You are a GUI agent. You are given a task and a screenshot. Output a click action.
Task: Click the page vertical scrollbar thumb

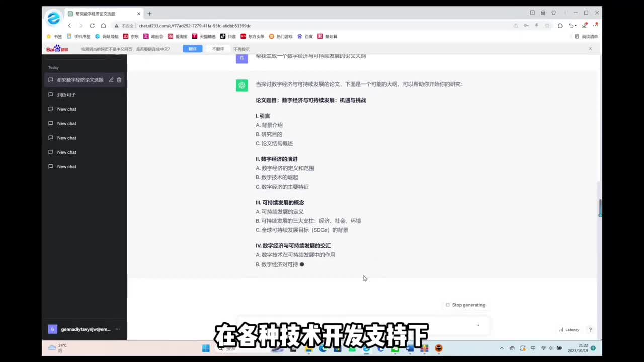(600, 208)
